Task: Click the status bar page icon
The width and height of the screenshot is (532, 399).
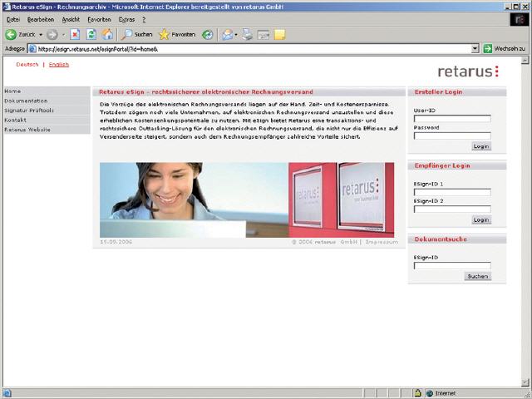Action: [x=7, y=393]
